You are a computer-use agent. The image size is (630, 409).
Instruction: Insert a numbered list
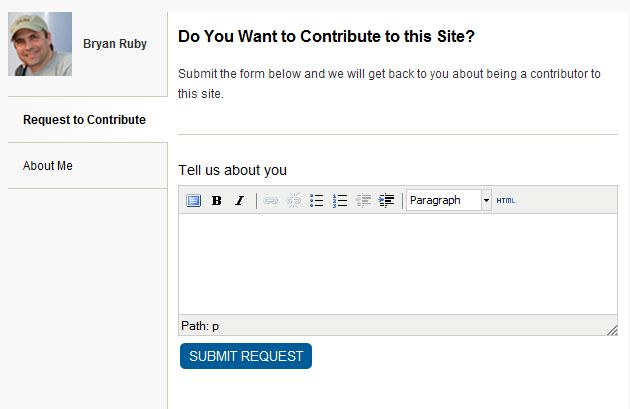[340, 201]
